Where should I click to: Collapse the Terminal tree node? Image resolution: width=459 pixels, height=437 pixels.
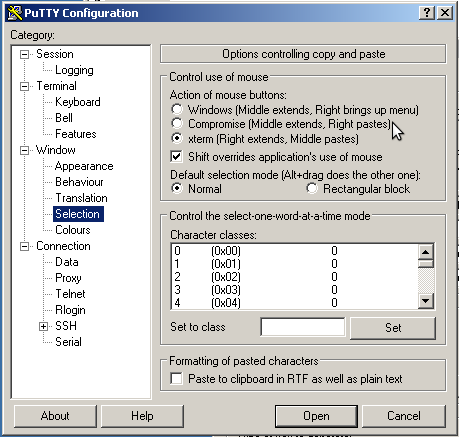(x=24, y=86)
